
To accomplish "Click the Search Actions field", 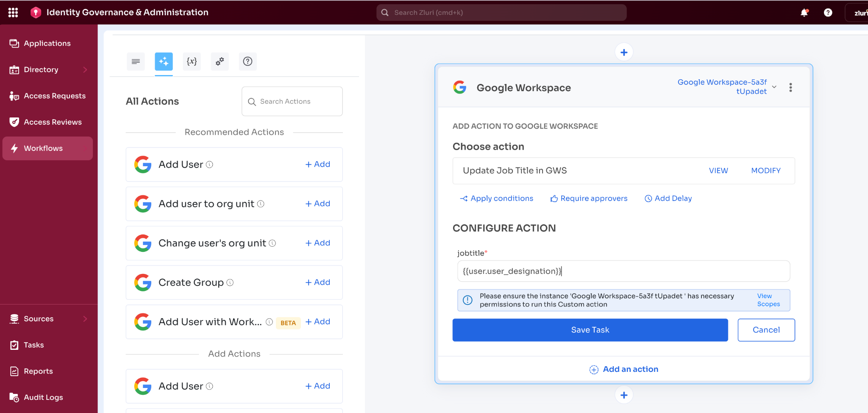I will coord(292,101).
